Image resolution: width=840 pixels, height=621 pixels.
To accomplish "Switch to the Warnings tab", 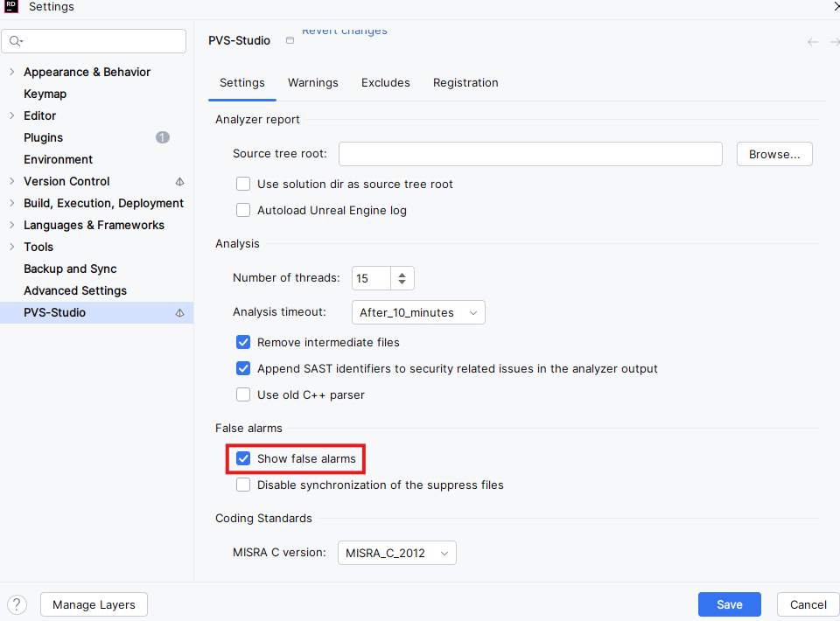I will 312,83.
